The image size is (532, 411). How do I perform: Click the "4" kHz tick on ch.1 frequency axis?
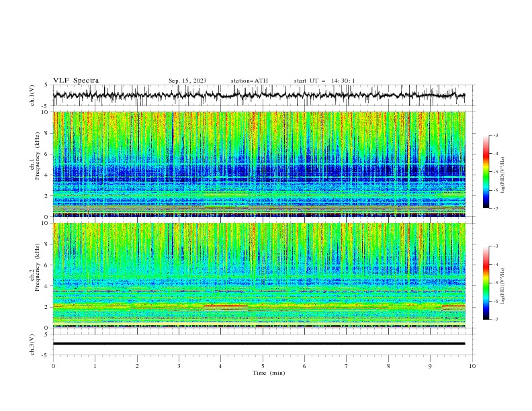[48, 175]
